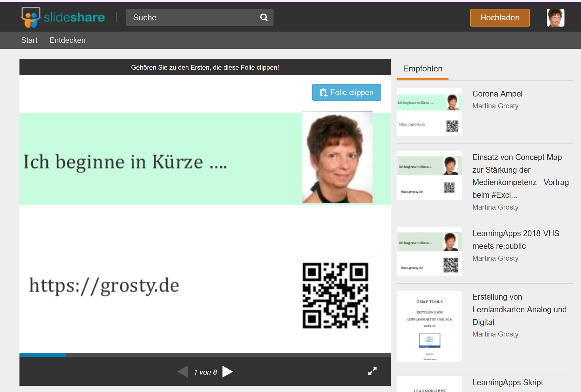The height and width of the screenshot is (392, 581).
Task: Click into the Suche search field
Action: [x=192, y=17]
